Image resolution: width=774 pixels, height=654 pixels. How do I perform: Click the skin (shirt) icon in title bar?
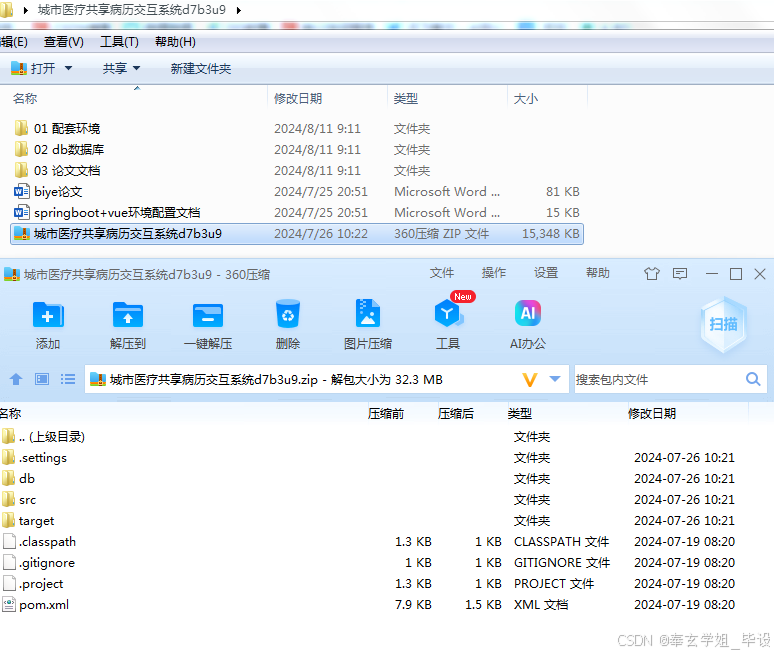point(652,273)
